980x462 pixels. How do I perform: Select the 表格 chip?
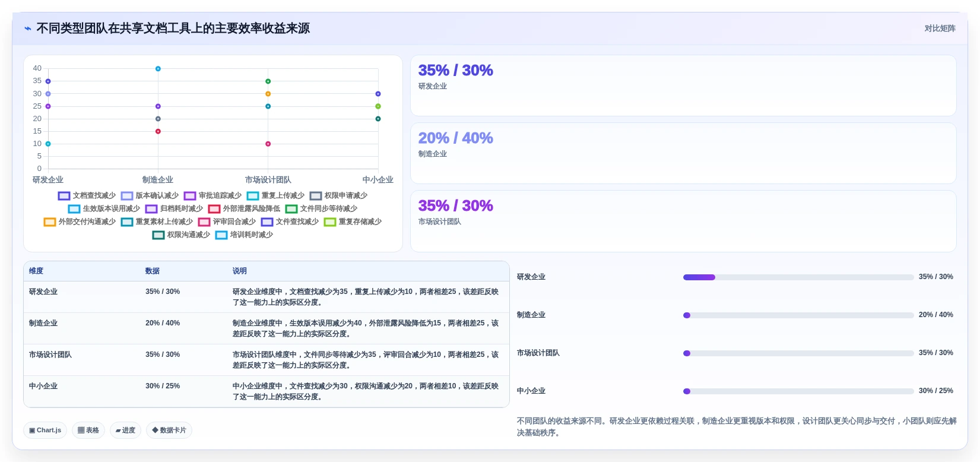pos(88,431)
